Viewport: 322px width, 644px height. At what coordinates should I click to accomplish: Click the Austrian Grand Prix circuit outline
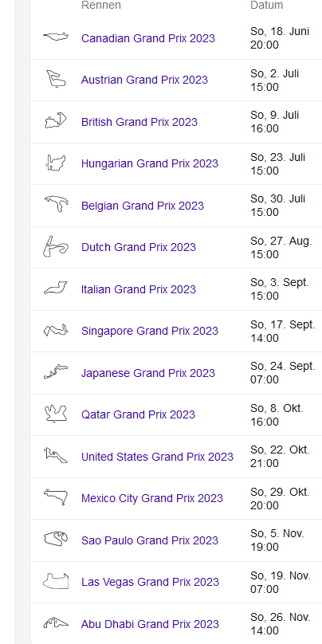pos(56,78)
